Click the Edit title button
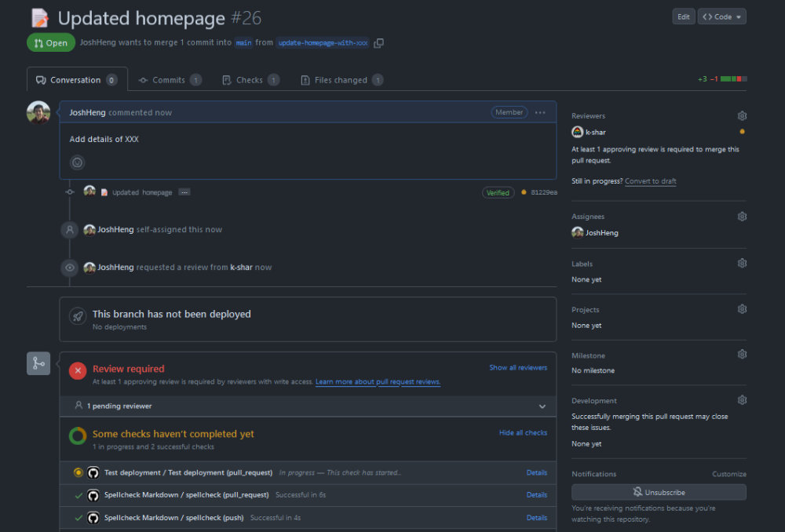This screenshot has width=785, height=532. [x=684, y=16]
